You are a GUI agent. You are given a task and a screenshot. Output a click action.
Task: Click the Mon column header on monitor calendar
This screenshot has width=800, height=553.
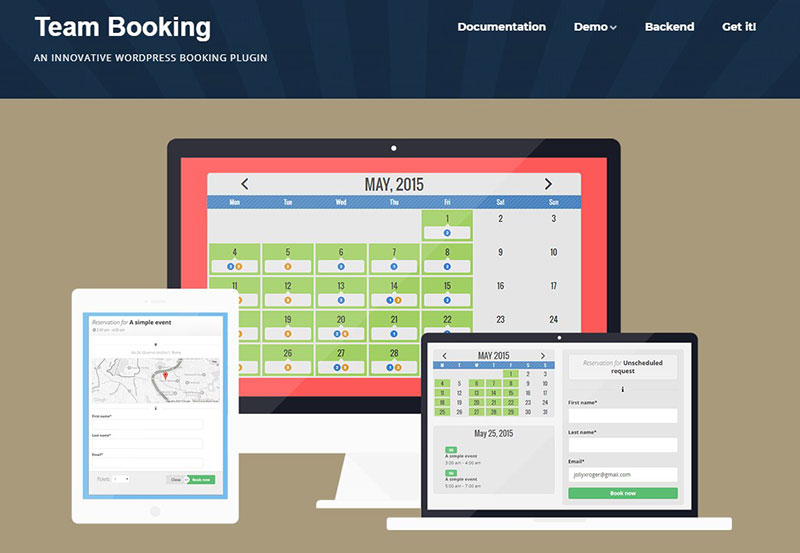(x=235, y=202)
